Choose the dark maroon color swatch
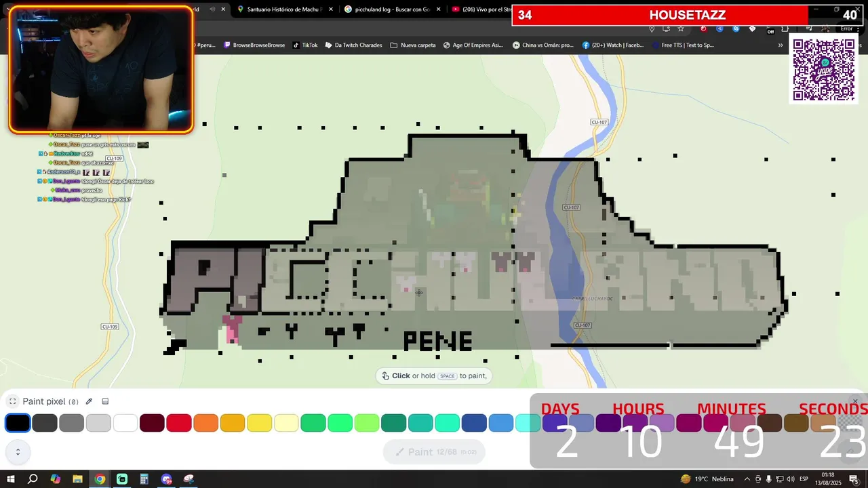 152,423
